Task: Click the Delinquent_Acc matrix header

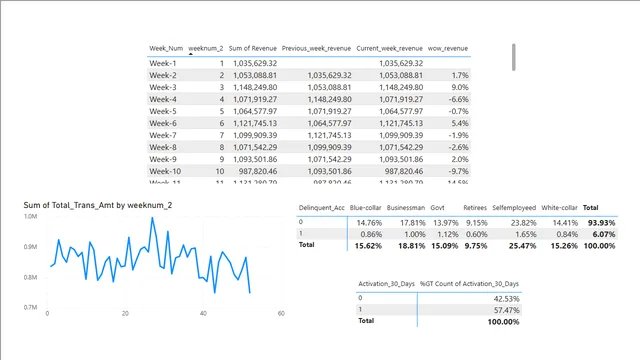Action: (x=322, y=208)
